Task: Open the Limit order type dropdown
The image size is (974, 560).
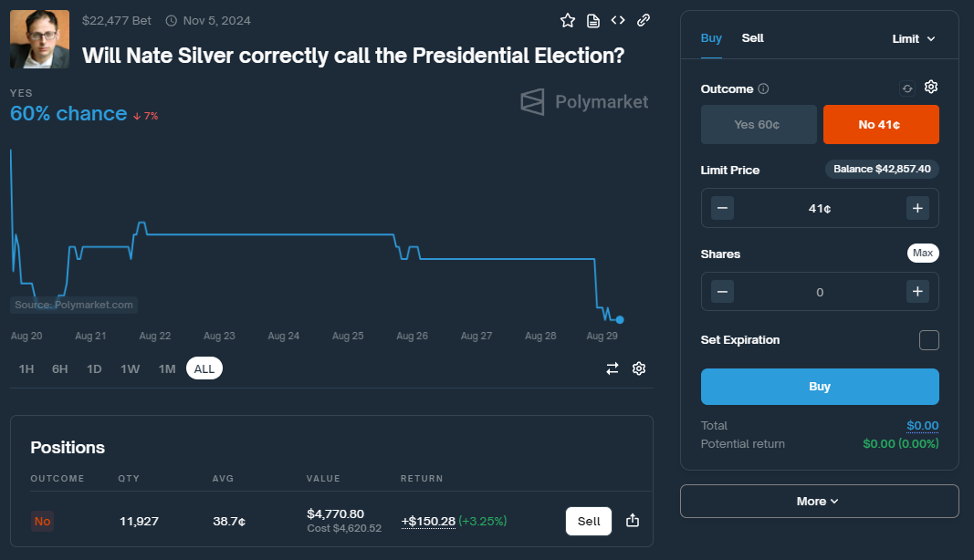Action: pos(913,39)
